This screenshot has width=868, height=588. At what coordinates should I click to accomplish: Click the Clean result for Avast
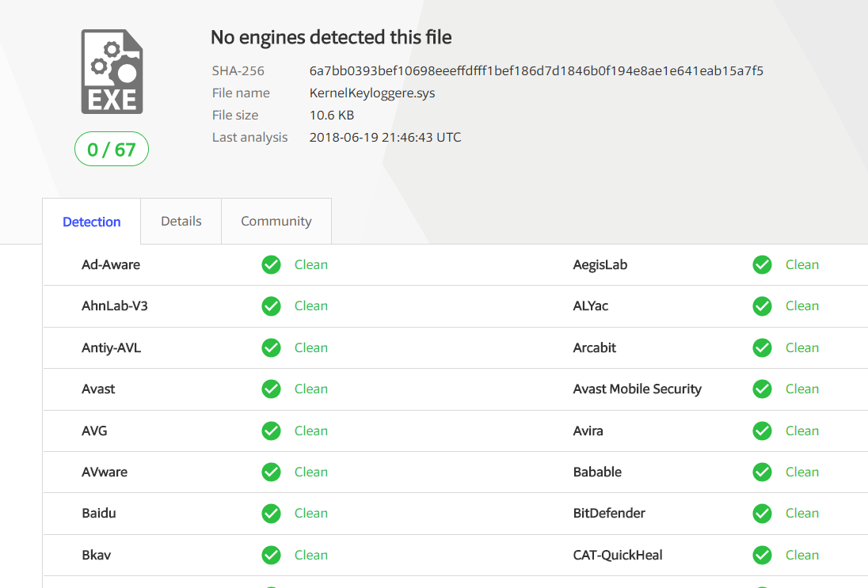(311, 389)
